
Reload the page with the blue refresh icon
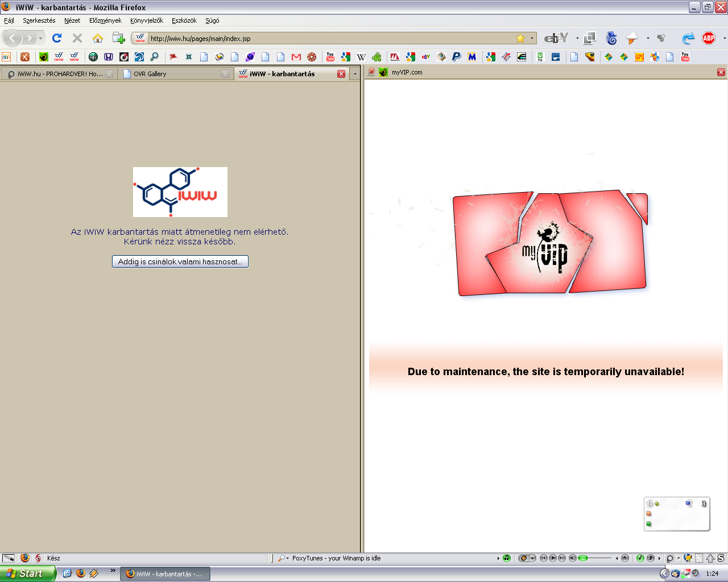tap(57, 38)
